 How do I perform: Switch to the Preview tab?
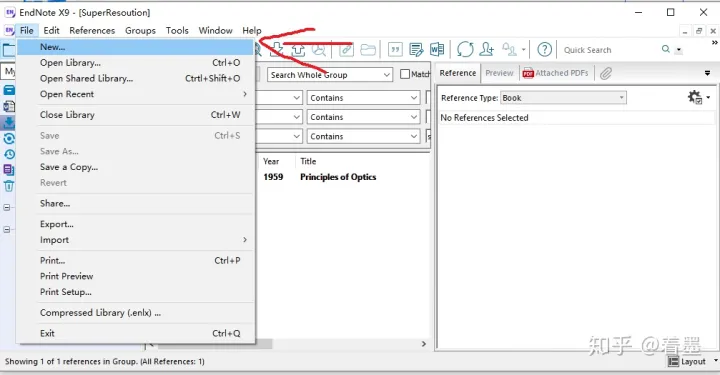click(x=499, y=73)
